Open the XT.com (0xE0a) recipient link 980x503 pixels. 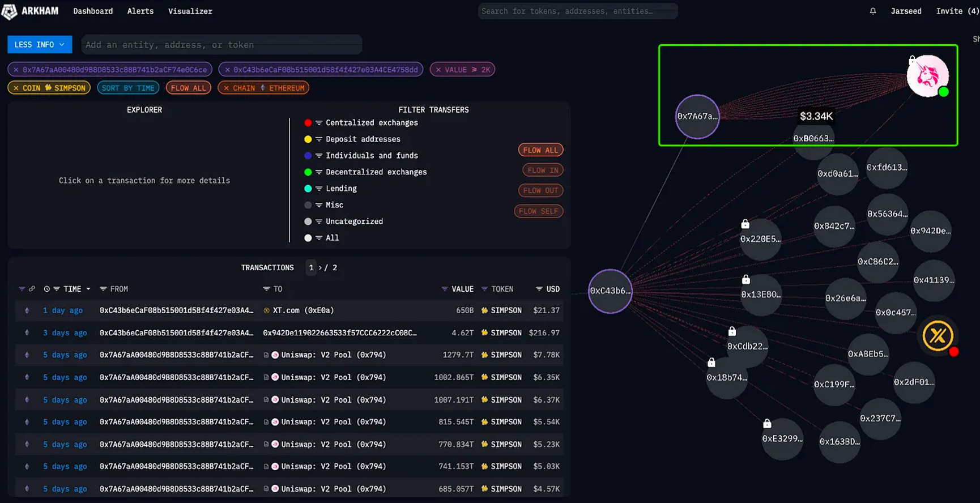point(303,310)
